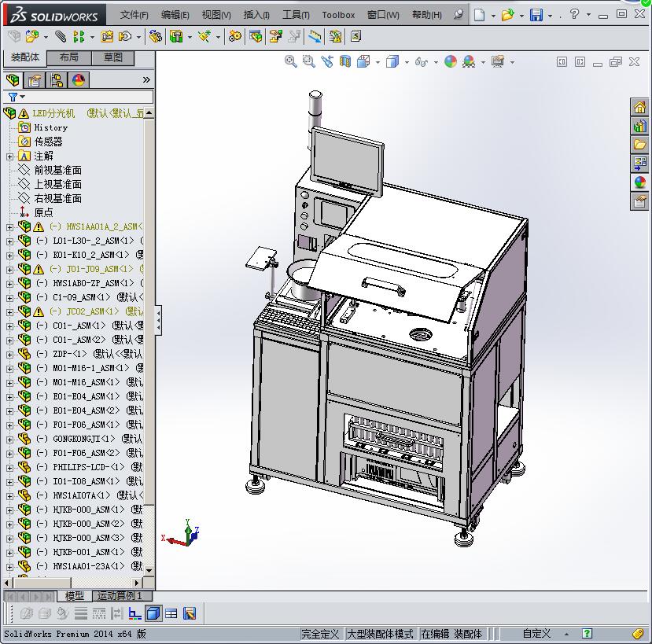Open the Design Library task pane icon

(x=639, y=126)
